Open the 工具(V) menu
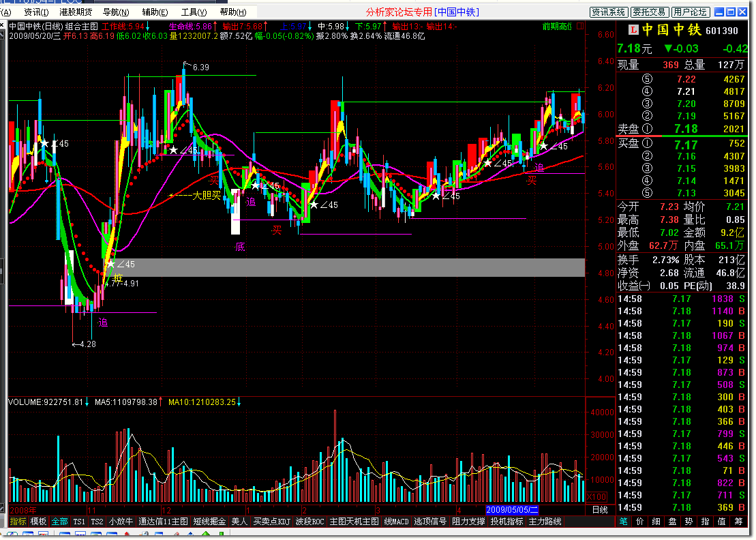The height and width of the screenshot is (540, 756). (x=194, y=12)
